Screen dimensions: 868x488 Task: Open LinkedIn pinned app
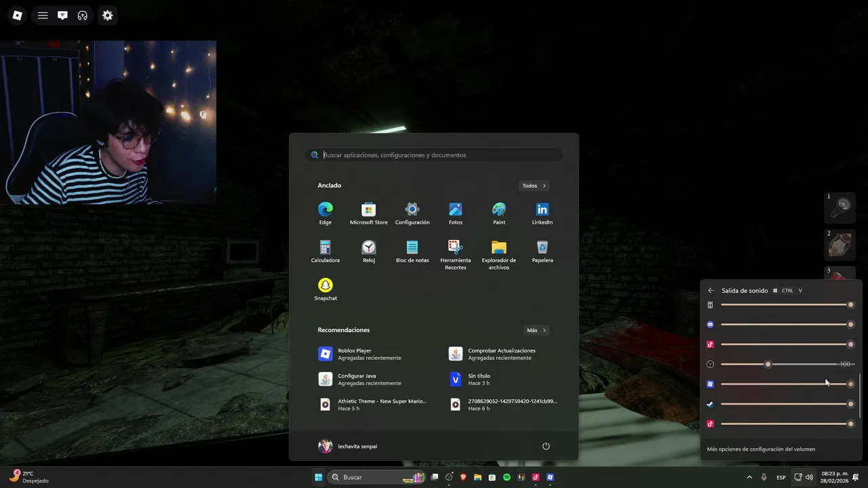(542, 213)
